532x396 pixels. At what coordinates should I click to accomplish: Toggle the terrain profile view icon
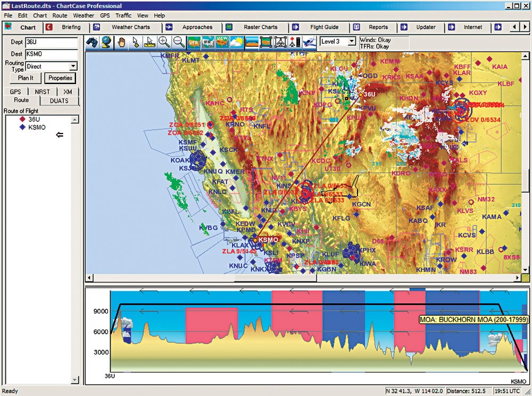[251, 42]
